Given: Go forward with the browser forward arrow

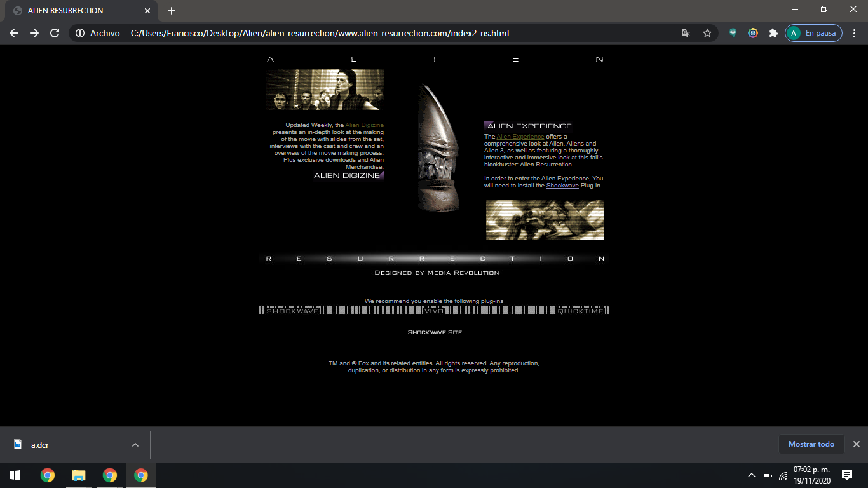Looking at the screenshot, I should click(x=34, y=33).
